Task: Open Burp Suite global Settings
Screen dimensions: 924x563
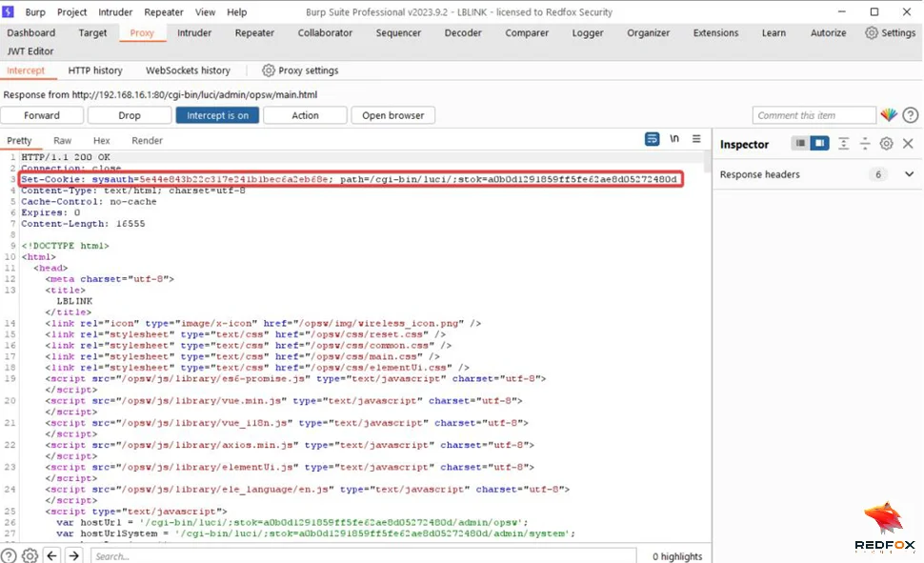Action: [890, 31]
